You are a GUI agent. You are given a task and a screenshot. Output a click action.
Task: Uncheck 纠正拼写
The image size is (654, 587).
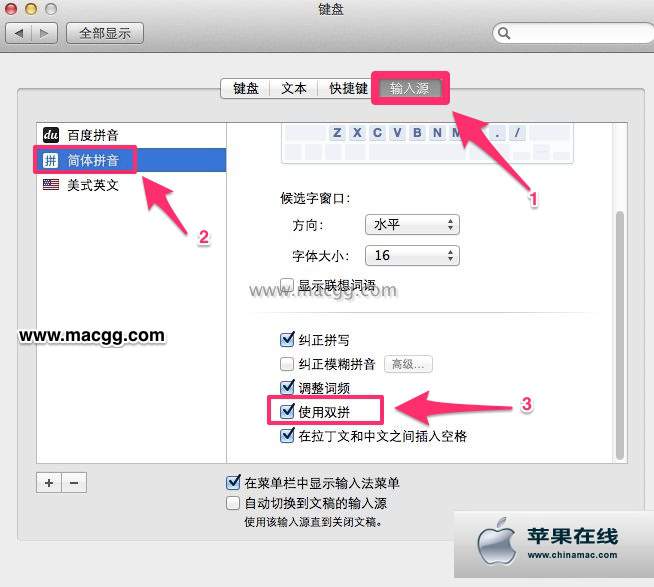point(287,340)
